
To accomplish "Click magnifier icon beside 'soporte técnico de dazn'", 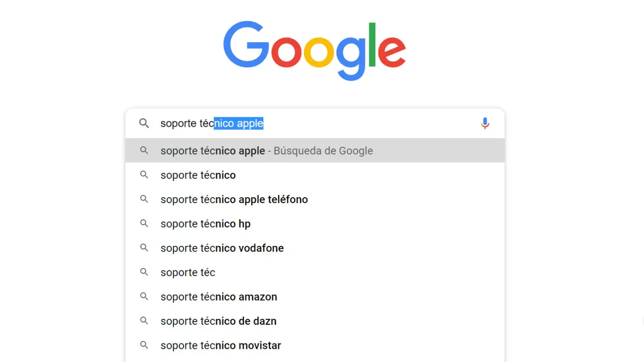I will (144, 321).
